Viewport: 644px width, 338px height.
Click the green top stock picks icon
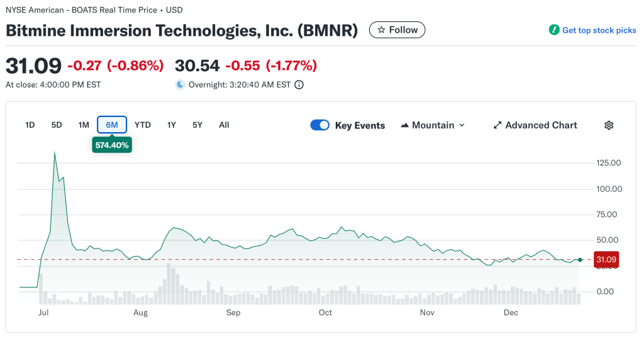(x=554, y=30)
